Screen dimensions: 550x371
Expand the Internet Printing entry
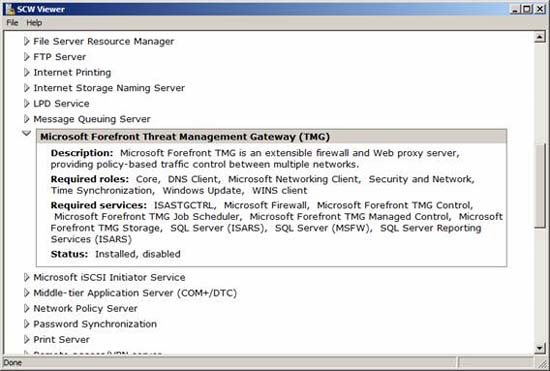(x=27, y=73)
